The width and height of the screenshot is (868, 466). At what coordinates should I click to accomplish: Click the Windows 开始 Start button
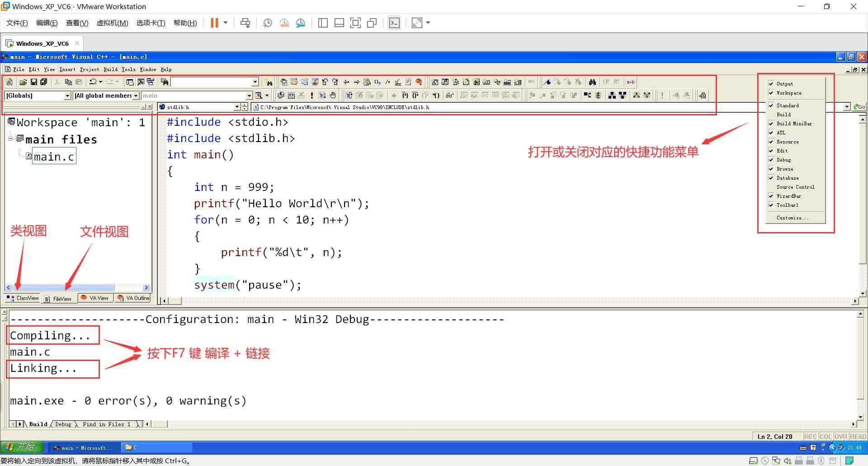coord(21,447)
